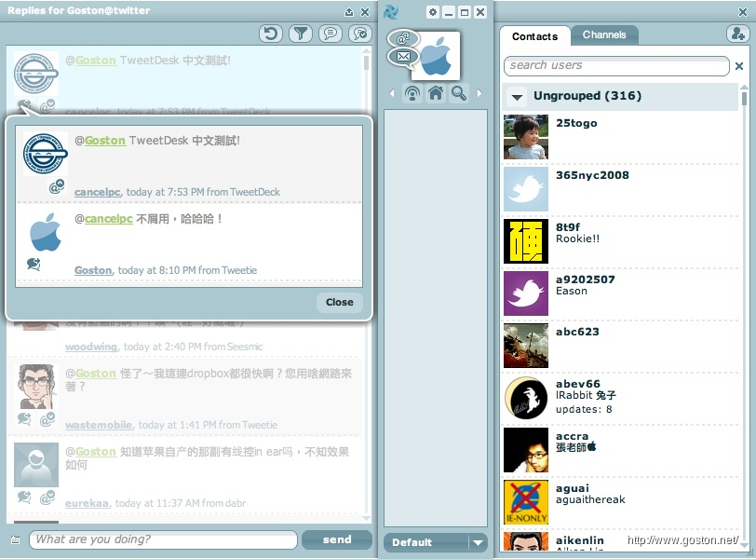Select the Contacts tab
Viewport: 756px width, 559px height.
535,36
